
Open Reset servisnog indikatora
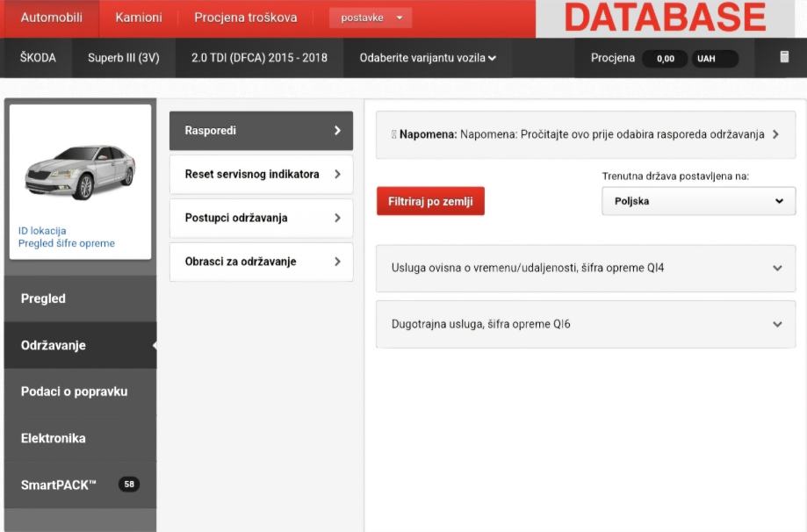[x=261, y=175]
